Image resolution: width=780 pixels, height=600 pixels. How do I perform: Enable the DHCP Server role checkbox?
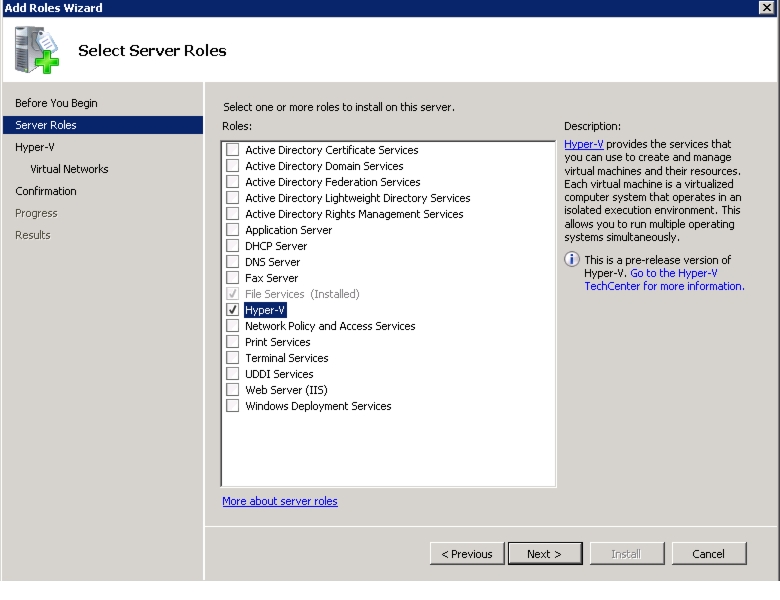tap(232, 246)
